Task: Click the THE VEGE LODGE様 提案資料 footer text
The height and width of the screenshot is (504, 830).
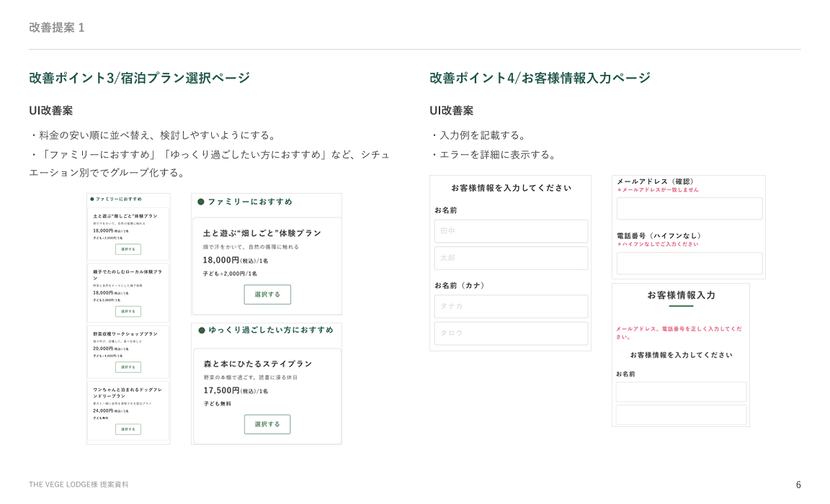Action: click(x=79, y=485)
